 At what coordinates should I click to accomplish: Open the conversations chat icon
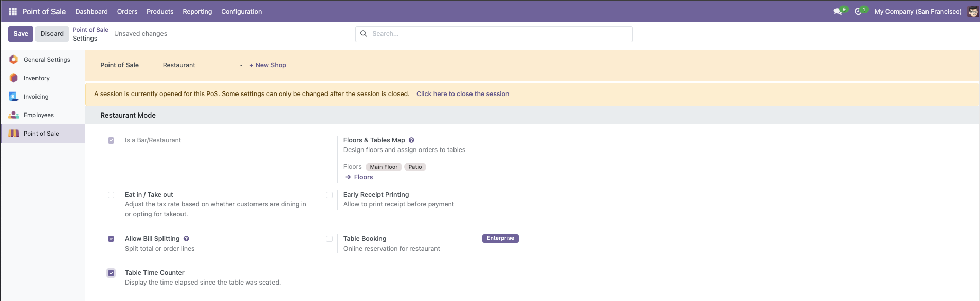pyautogui.click(x=838, y=11)
